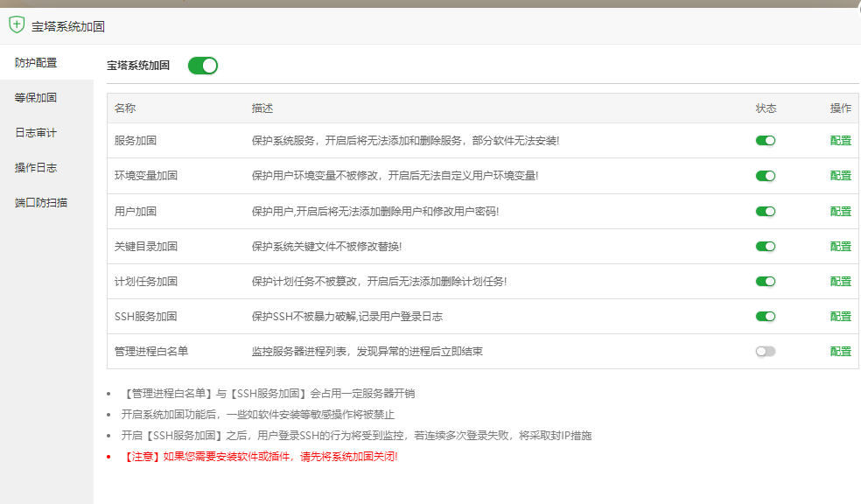Image resolution: width=861 pixels, height=504 pixels.
Task: Open 配置 for 服务加固
Action: click(841, 141)
